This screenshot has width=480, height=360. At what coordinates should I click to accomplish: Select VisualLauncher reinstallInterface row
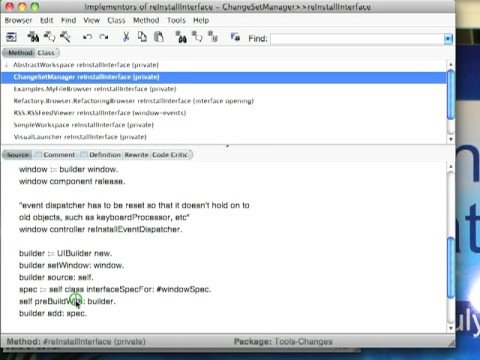[x=223, y=137]
